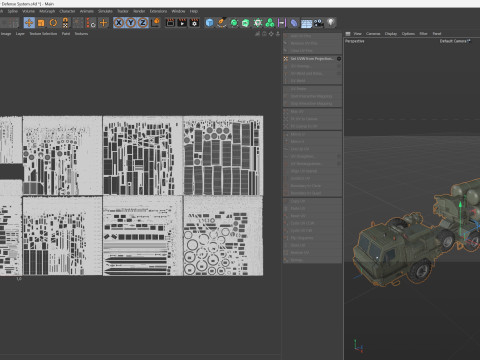Open the Volume menu
The image size is (480, 360).
(x=28, y=11)
